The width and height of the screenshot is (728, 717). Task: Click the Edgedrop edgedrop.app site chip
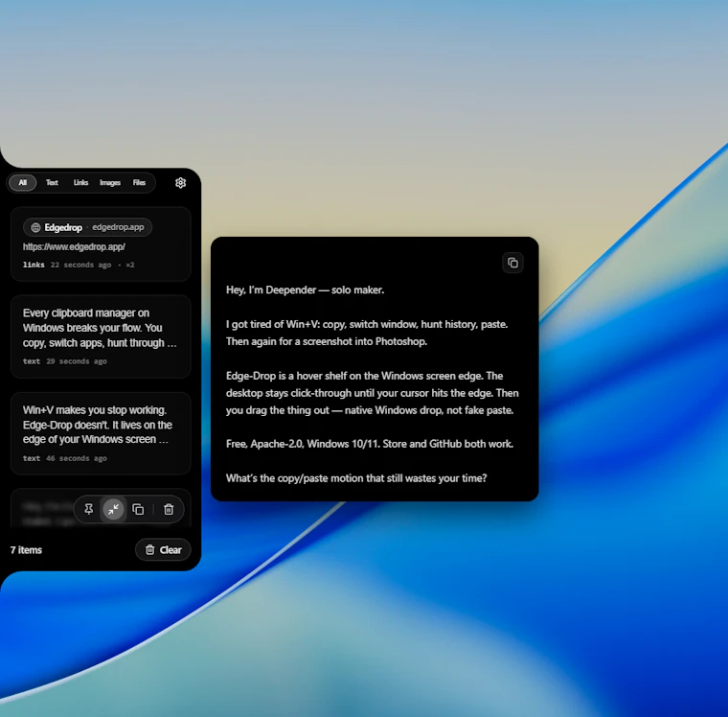coord(88,227)
